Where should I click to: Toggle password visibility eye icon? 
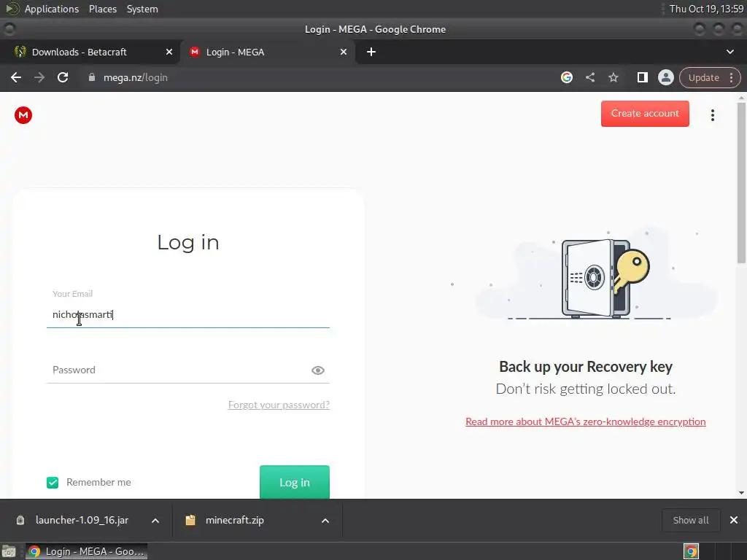[318, 370]
